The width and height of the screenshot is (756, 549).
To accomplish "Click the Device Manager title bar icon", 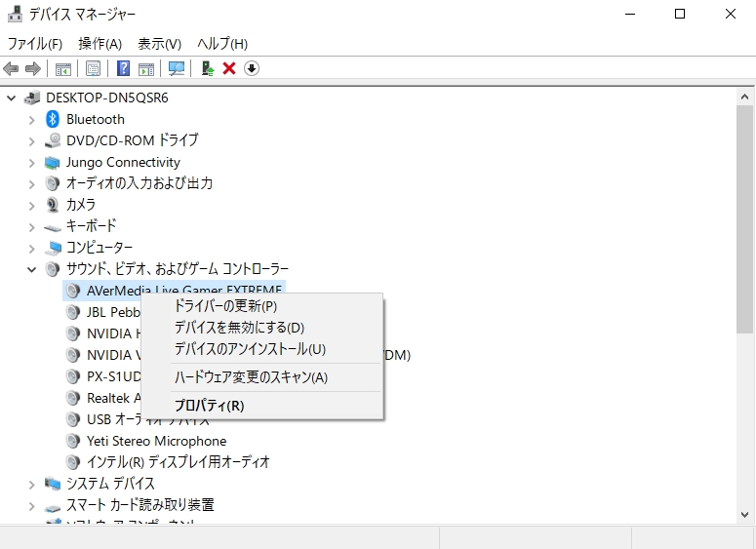I will tap(15, 14).
